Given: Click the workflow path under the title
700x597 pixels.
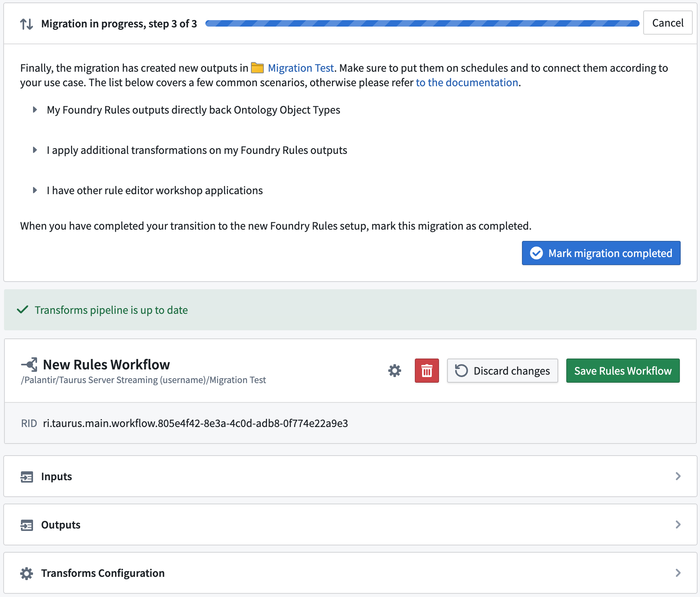Looking at the screenshot, I should coord(143,380).
